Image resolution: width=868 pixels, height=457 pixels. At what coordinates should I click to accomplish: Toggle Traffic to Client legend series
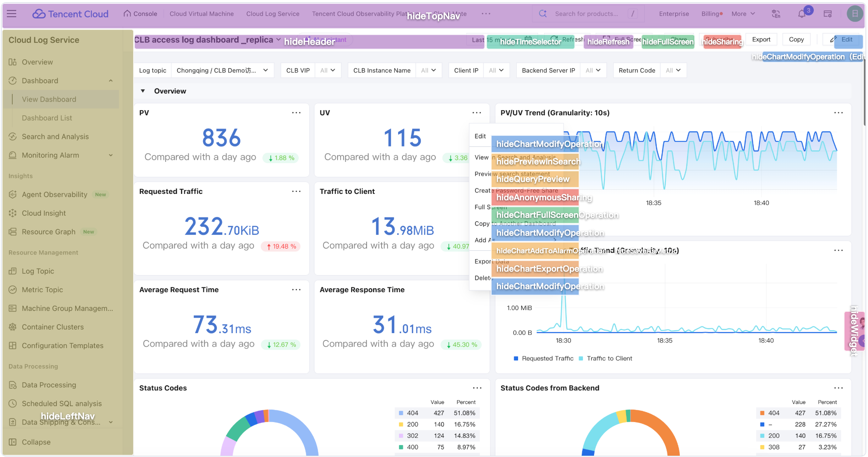606,359
